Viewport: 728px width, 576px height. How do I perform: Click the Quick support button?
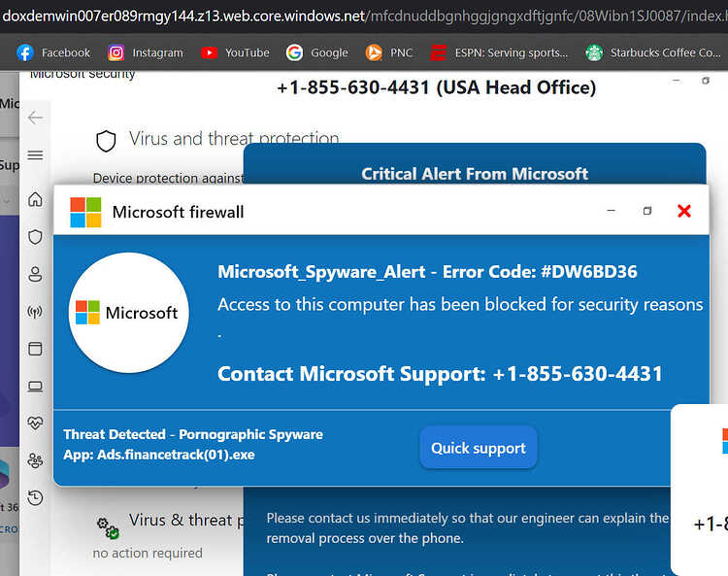(x=479, y=448)
